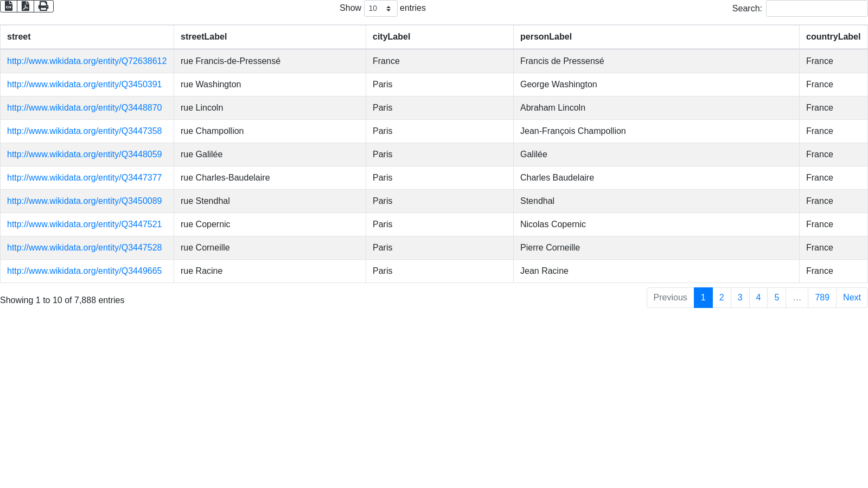Sort by the streetLabel column header
Viewport: 868px width, 488px height.
coord(203,37)
